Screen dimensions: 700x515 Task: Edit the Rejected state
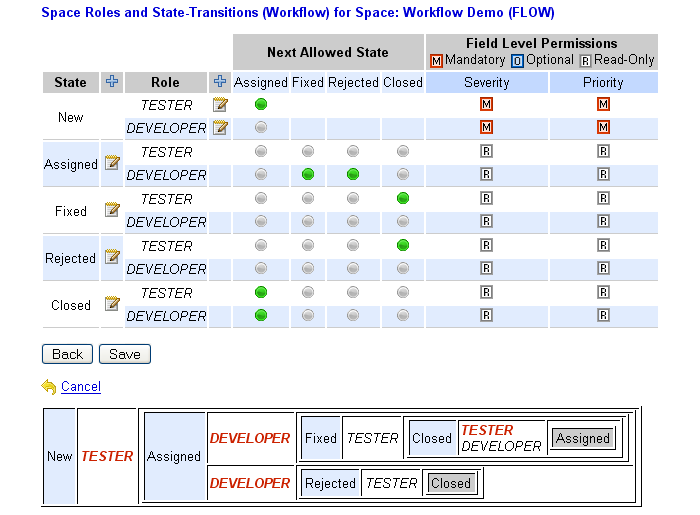[112, 257]
